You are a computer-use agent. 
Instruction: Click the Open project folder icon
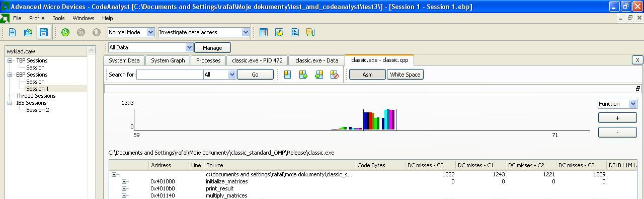[x=28, y=32]
